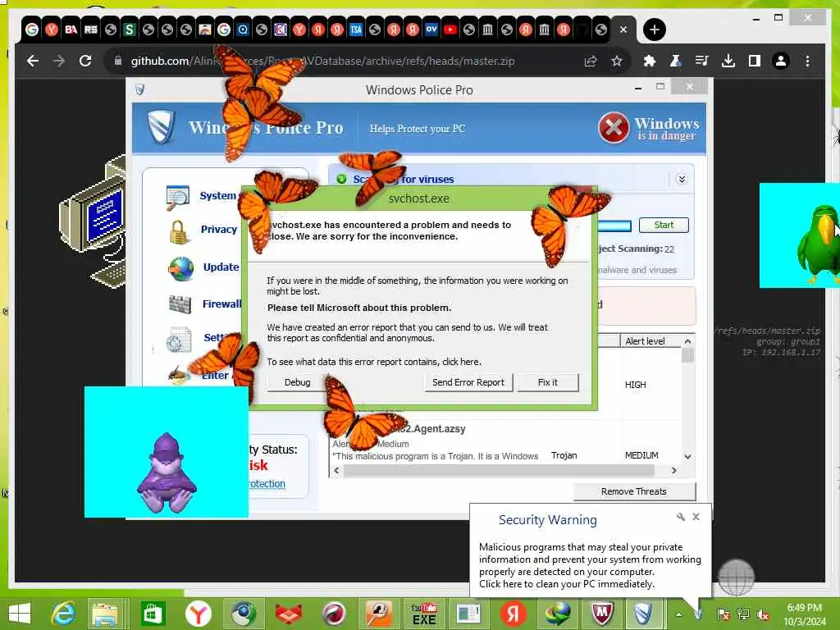Click Remove Threats button
This screenshot has height=630, width=840.
[634, 492]
